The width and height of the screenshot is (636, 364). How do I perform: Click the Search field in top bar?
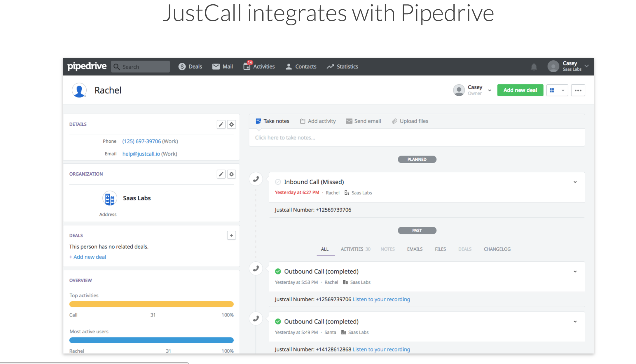click(x=141, y=67)
